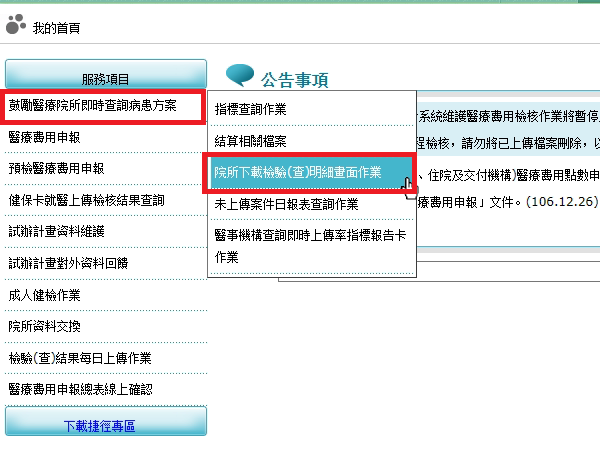The width and height of the screenshot is (600, 456).
Task: Expand 鼓勵醫療院所即時查詢病患方案 menu entry
Action: coord(93,105)
